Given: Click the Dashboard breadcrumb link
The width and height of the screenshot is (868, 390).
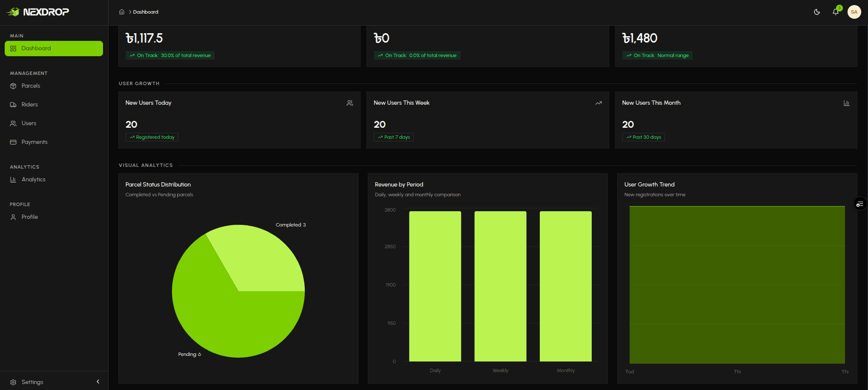Looking at the screenshot, I should (x=146, y=12).
